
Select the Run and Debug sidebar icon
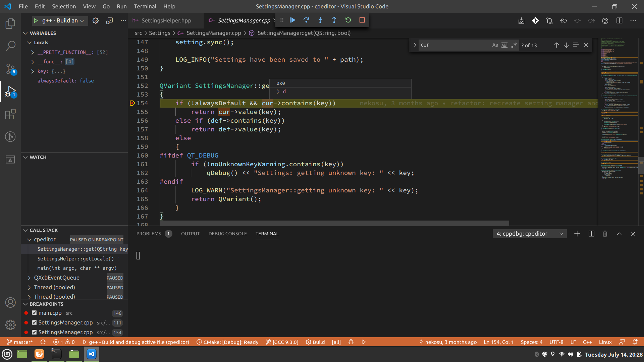coord(10,92)
